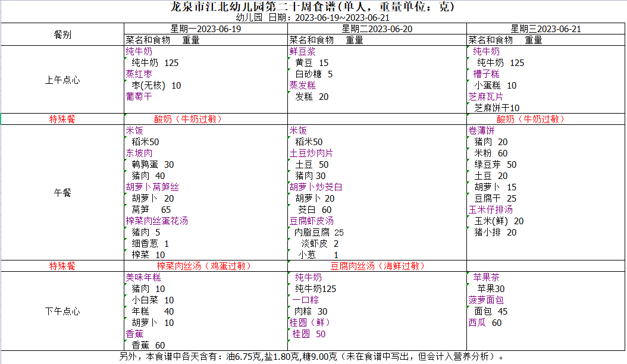Click the 淡虾皮 2 ingredient
Viewport: 627px width, 364px height.
pos(320,244)
